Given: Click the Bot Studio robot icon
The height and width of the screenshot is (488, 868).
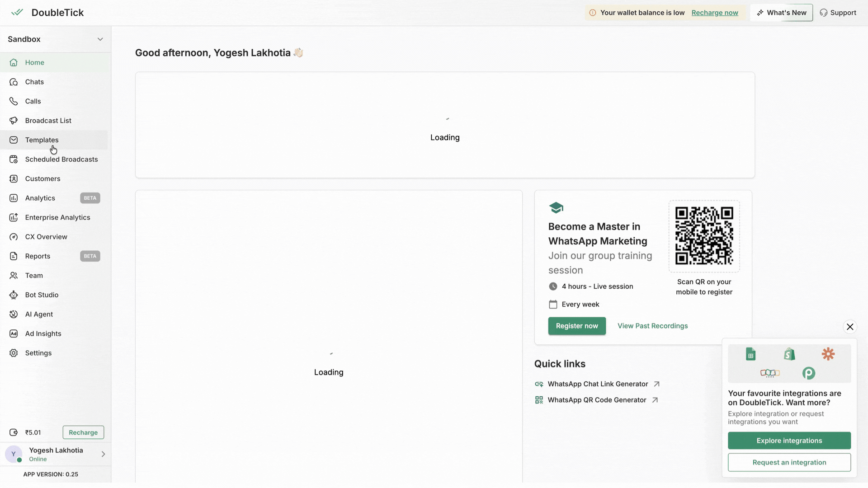Looking at the screenshot, I should click(14, 295).
